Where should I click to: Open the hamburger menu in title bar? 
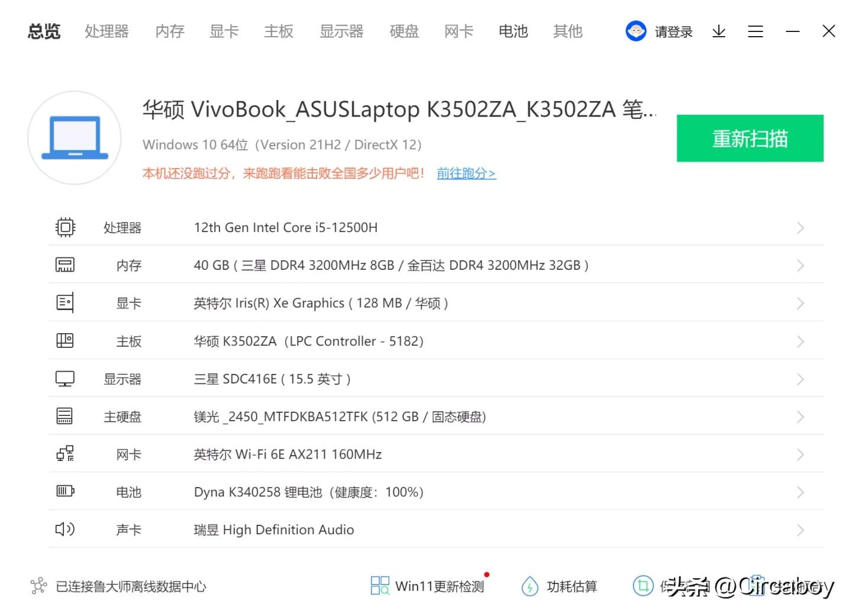[x=756, y=31]
